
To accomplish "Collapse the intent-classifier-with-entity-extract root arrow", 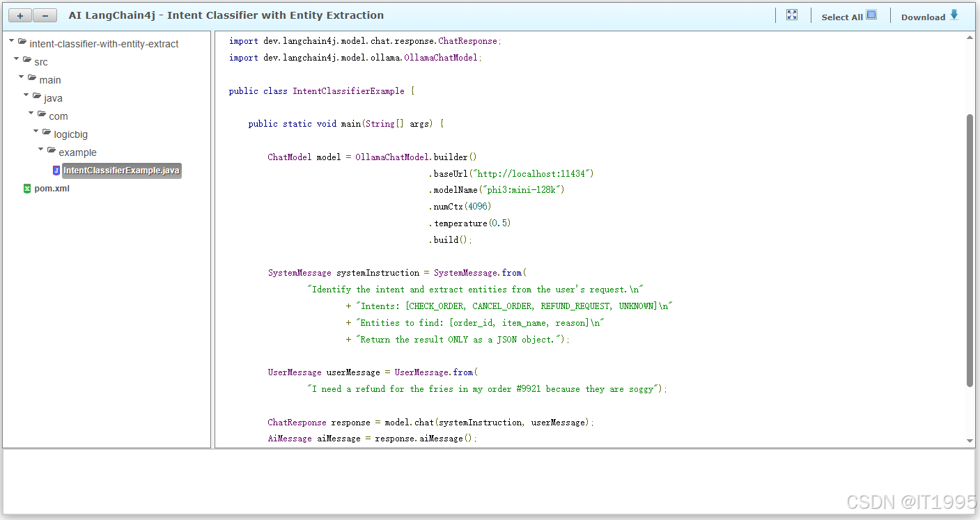I will (x=12, y=41).
